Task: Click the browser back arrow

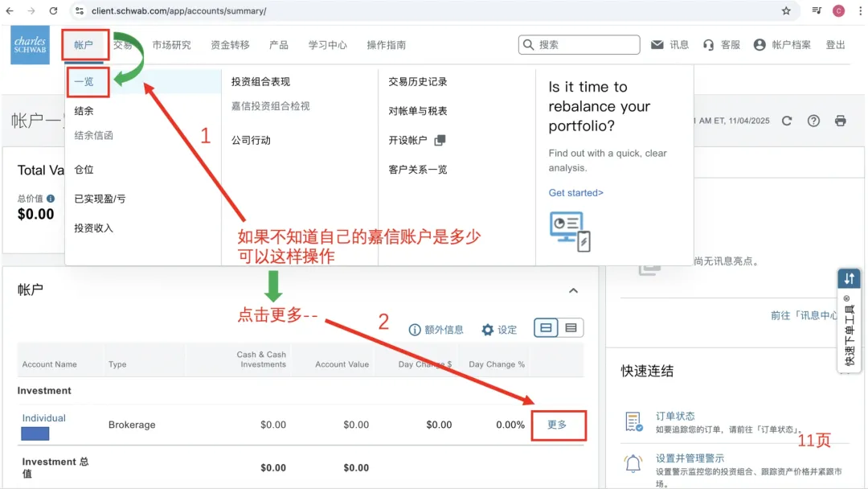Action: pyautogui.click(x=10, y=10)
